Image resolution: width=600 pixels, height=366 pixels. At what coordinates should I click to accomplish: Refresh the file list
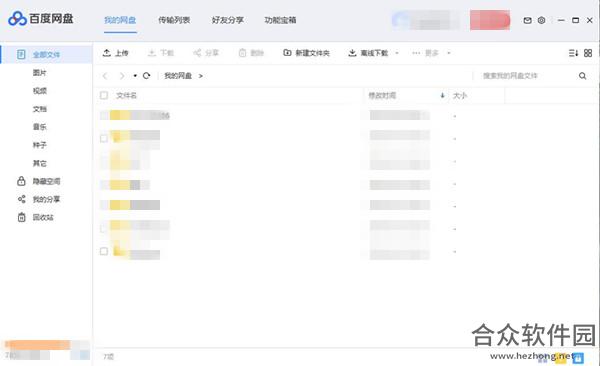[146, 76]
